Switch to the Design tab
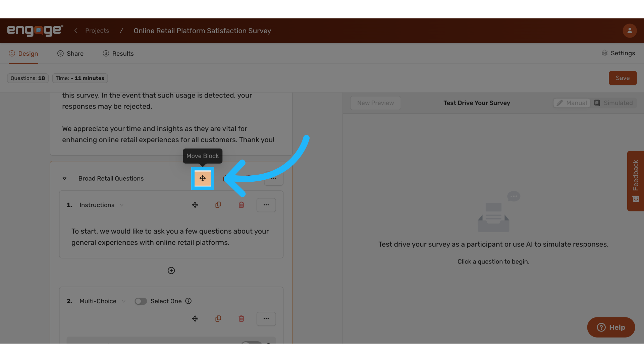644x362 pixels. tap(23, 54)
